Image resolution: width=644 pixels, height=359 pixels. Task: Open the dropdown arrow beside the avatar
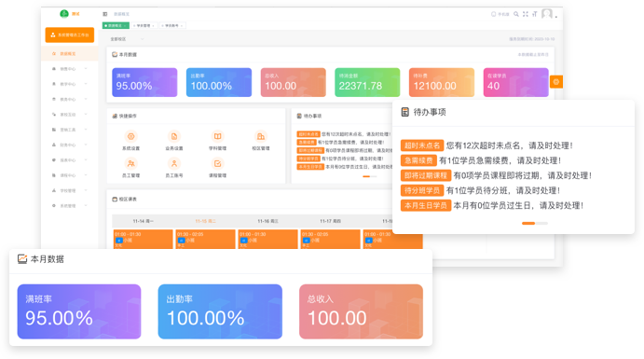[x=556, y=17]
